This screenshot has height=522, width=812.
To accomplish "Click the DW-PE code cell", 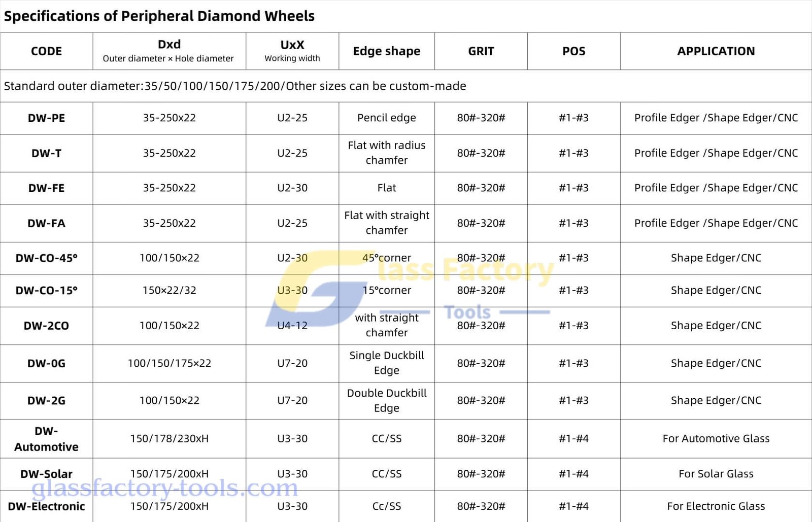I will (46, 118).
